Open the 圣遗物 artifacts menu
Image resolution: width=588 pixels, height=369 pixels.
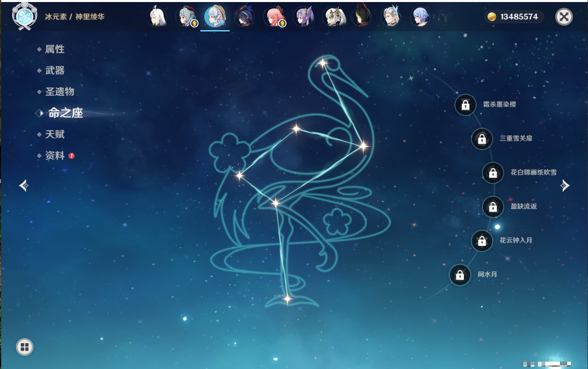click(x=60, y=92)
